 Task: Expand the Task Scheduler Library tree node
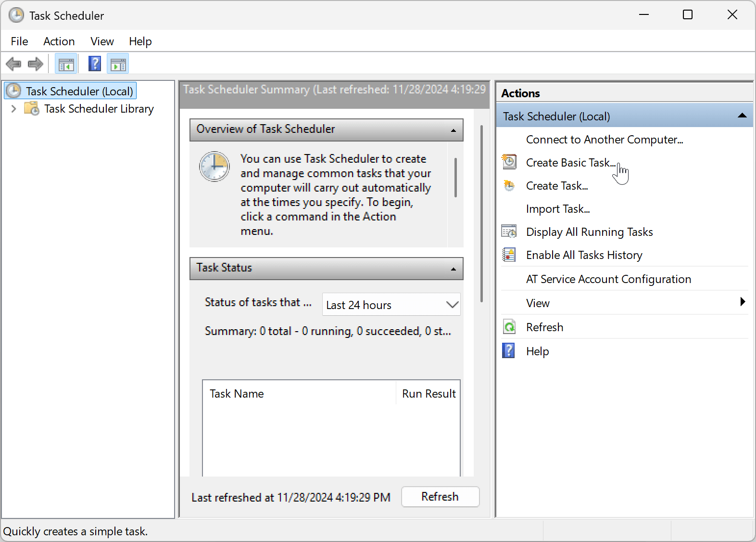13,109
